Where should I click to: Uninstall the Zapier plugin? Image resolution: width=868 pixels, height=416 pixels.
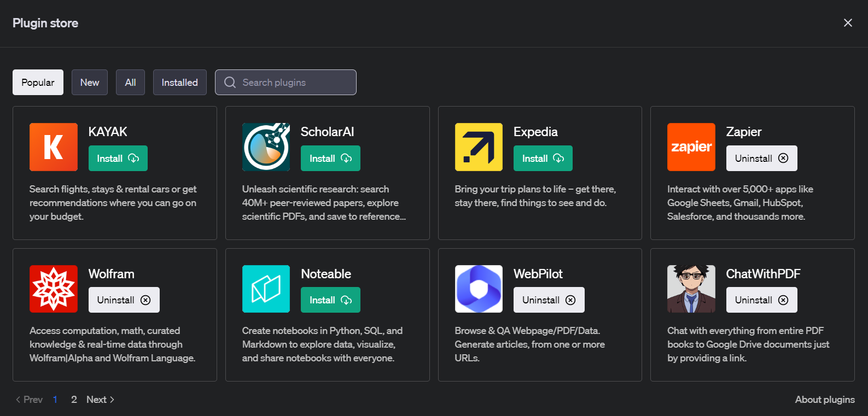(x=762, y=159)
